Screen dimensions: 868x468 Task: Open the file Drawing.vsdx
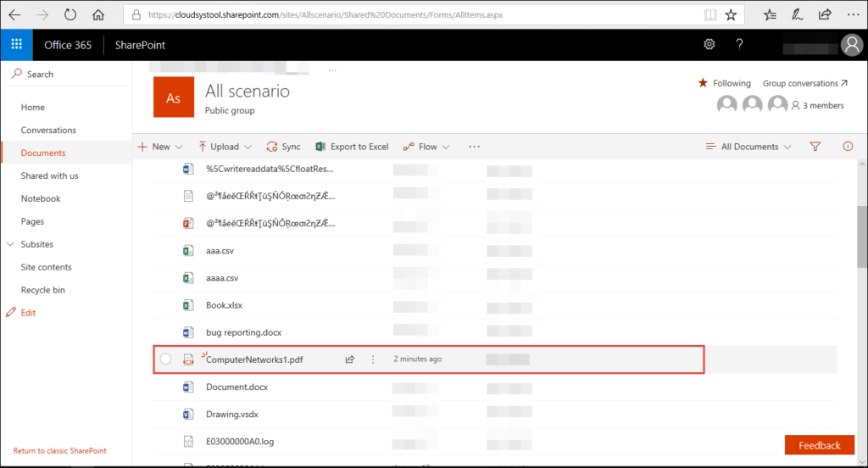(x=232, y=415)
